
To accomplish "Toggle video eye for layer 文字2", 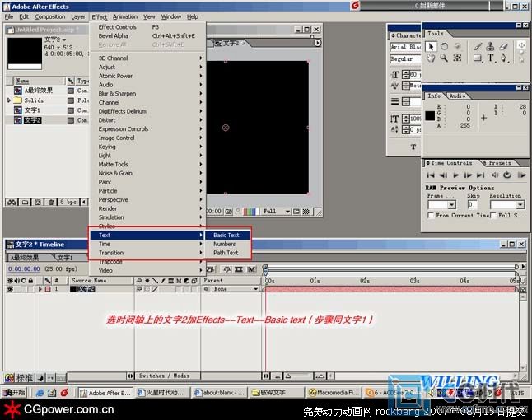I will pos(10,289).
